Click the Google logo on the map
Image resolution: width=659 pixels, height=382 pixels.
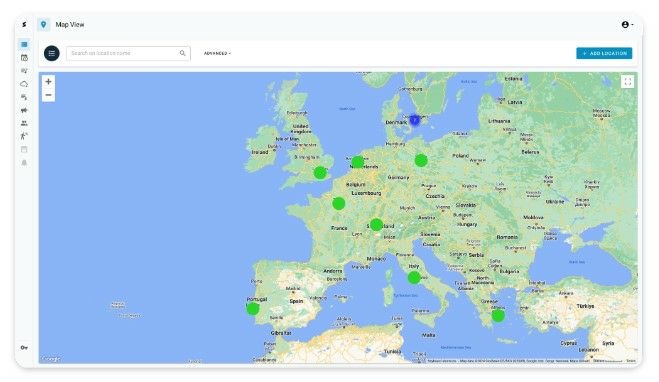(51, 359)
